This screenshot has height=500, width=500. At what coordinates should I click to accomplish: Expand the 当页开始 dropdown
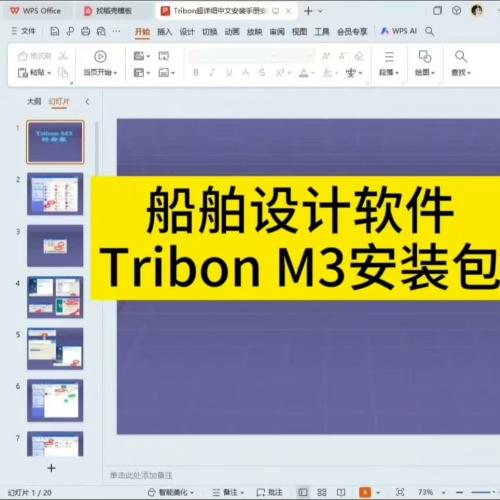pos(100,72)
